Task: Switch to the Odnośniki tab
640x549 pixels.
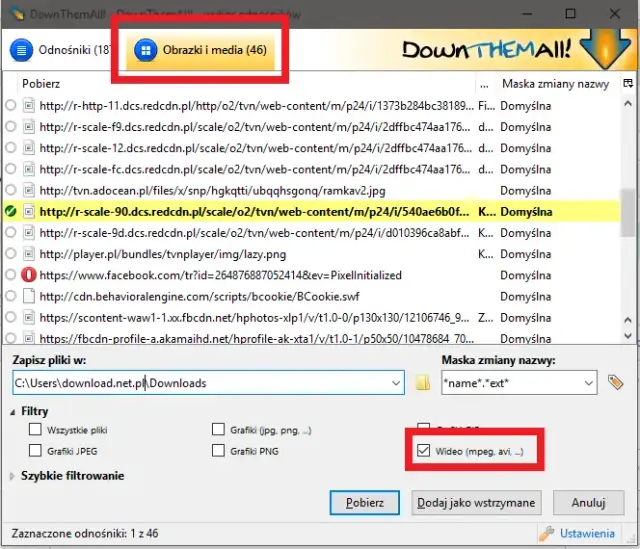Action: (x=60, y=50)
